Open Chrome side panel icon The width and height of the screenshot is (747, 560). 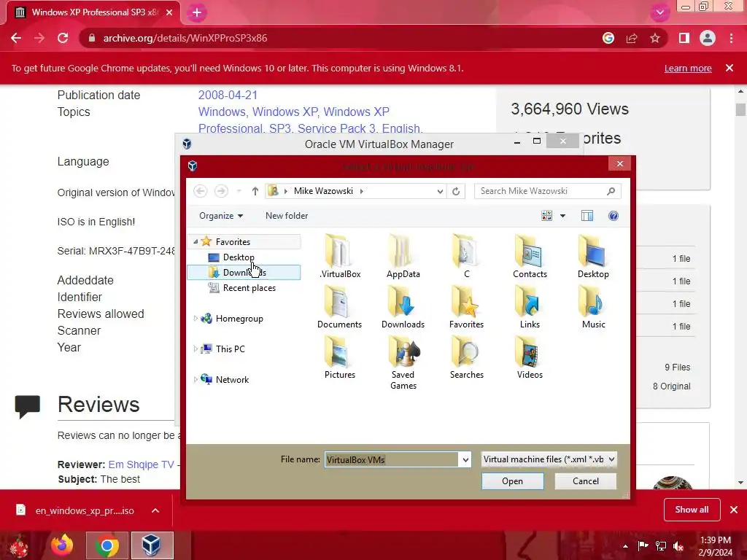pyautogui.click(x=684, y=38)
